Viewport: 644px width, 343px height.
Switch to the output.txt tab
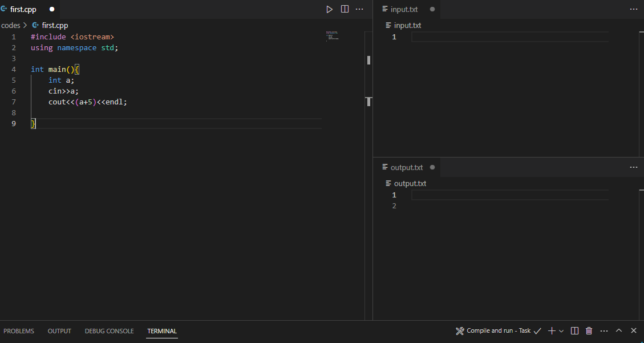[x=407, y=167]
